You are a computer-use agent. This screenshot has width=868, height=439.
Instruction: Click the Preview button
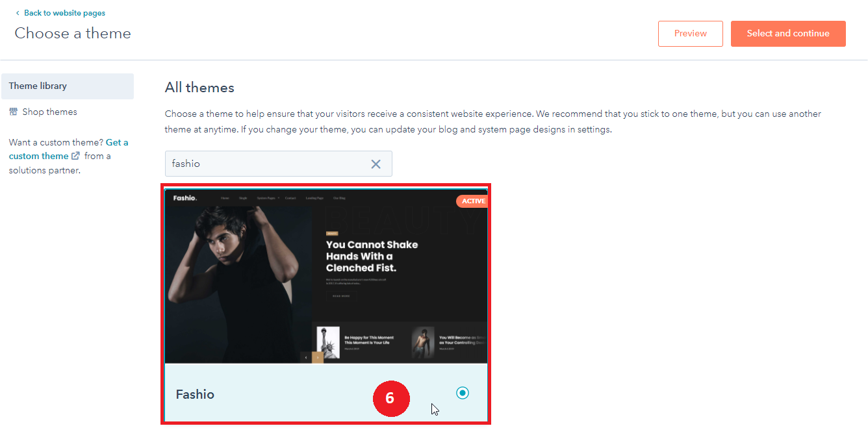(690, 34)
